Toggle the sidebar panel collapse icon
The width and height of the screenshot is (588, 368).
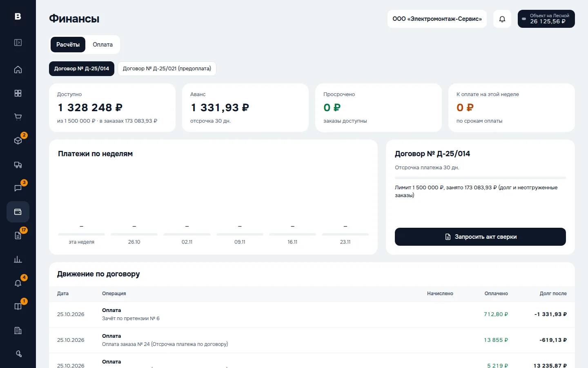(x=18, y=43)
